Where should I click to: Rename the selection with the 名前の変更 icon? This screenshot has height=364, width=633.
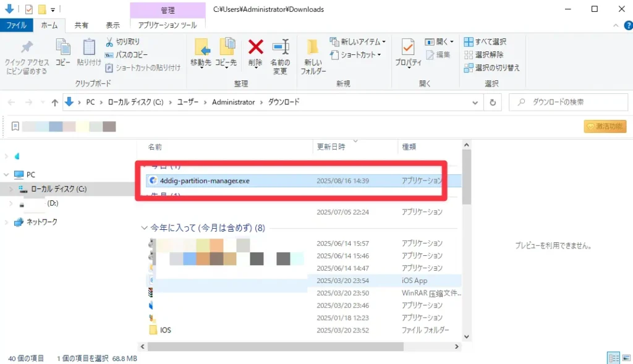pos(280,47)
